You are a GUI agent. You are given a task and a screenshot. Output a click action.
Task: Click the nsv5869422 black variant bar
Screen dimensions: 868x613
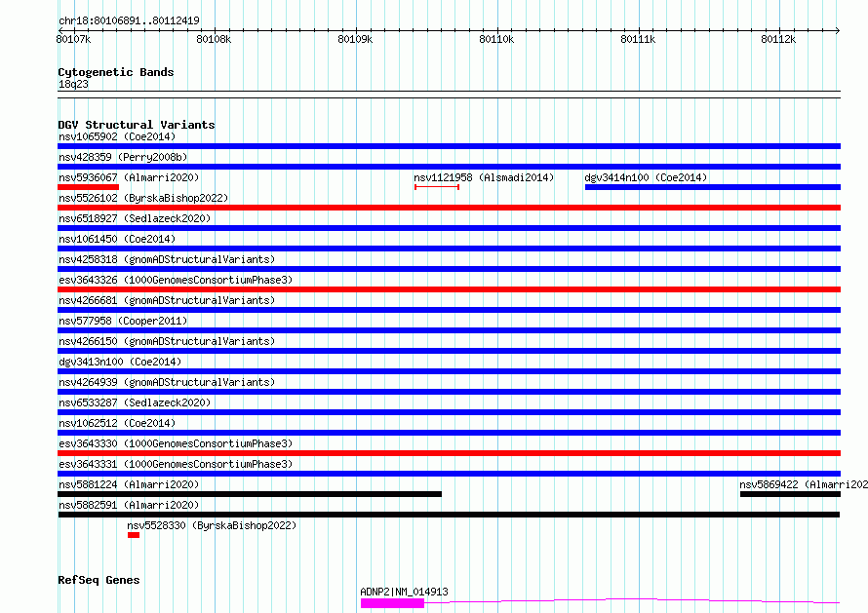(x=791, y=494)
